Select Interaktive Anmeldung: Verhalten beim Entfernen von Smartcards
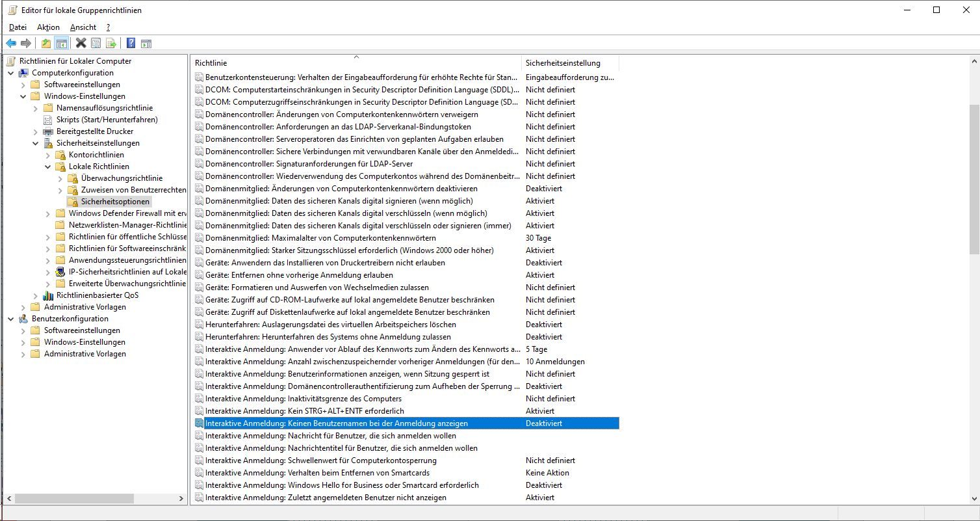This screenshot has height=521, width=980. click(x=317, y=473)
